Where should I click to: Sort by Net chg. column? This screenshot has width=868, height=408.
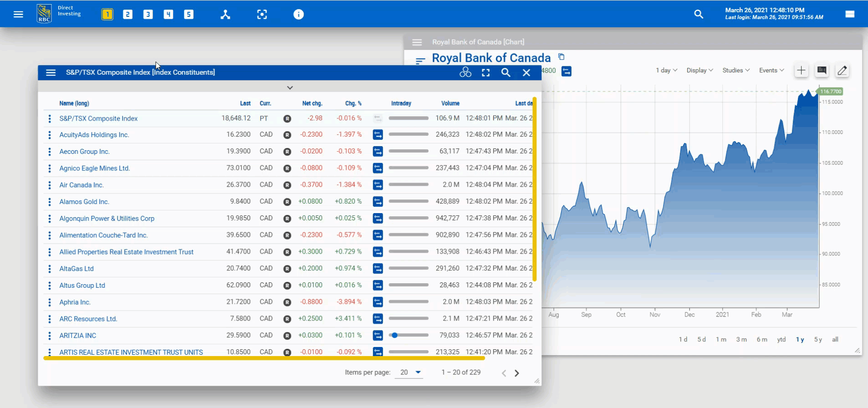coord(312,103)
